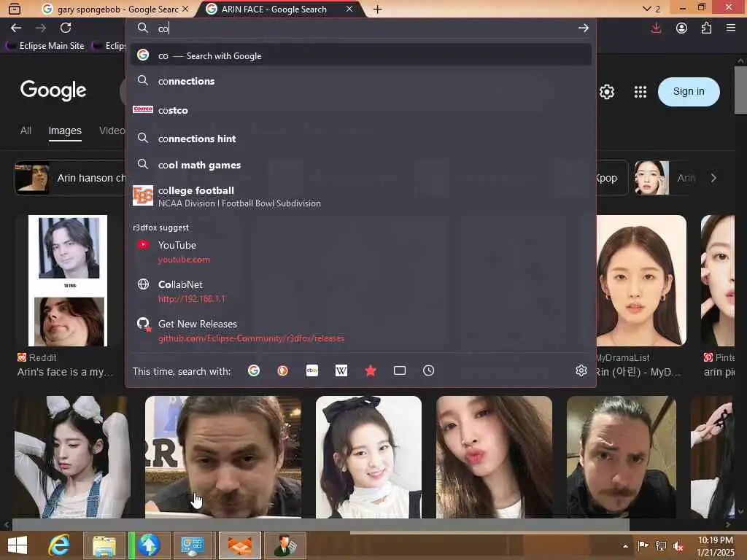The image size is (747, 560).
Task: Open Get New Releases github suggestion
Action: (361, 330)
